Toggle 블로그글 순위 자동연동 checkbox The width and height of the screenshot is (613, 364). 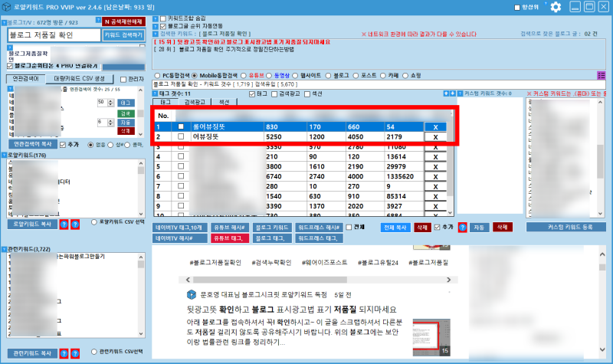point(163,26)
